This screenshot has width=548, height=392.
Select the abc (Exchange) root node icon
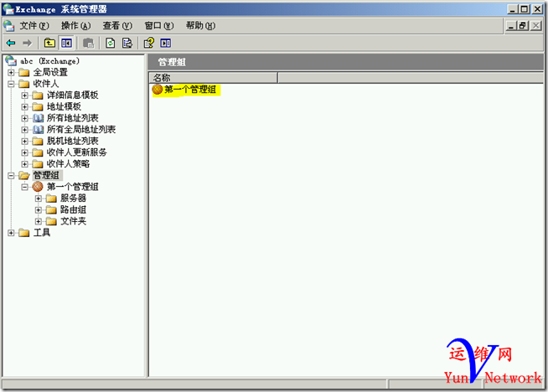11,61
